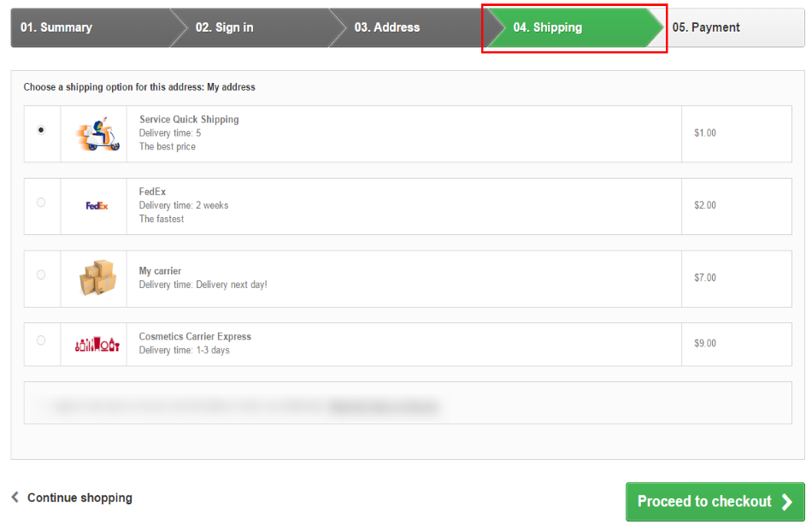812x530 pixels.
Task: Go back to the 01. Summary step
Action: (x=91, y=27)
